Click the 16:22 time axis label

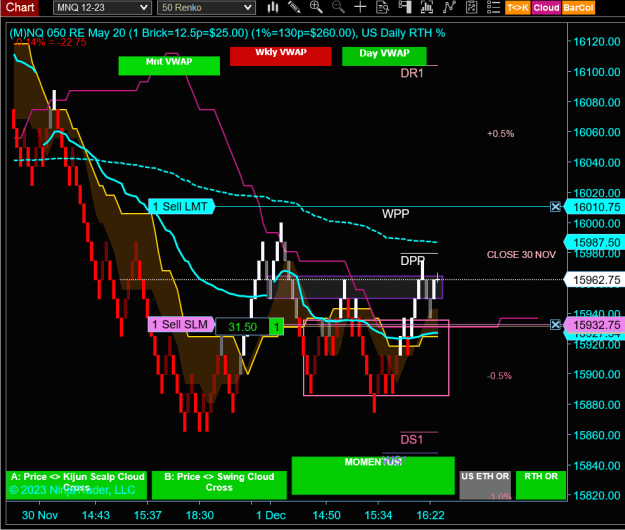pos(430,515)
